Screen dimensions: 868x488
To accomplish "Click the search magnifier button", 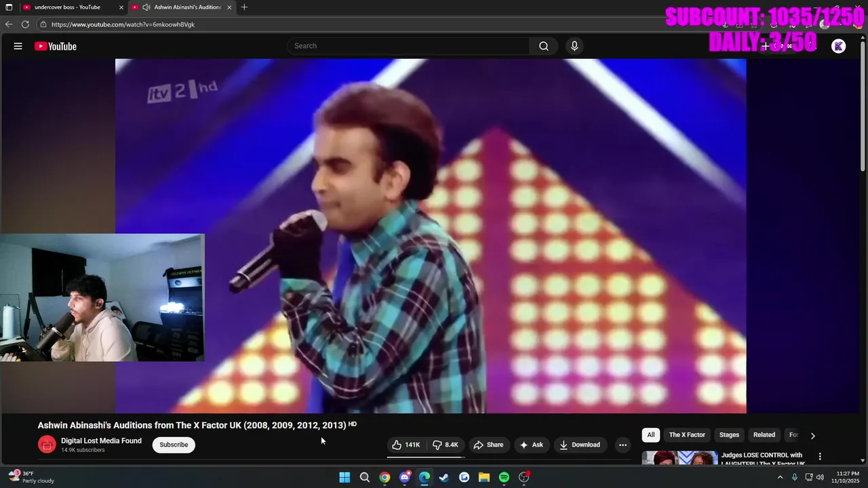I will coord(544,46).
